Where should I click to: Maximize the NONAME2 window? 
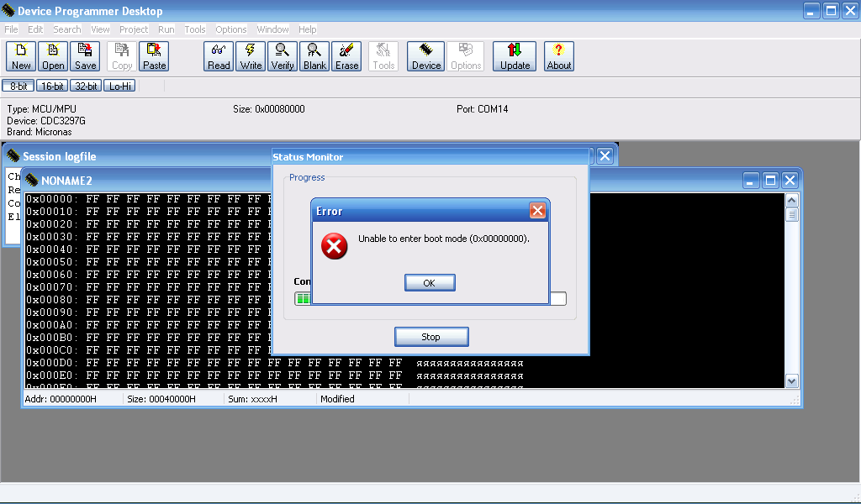click(x=770, y=180)
